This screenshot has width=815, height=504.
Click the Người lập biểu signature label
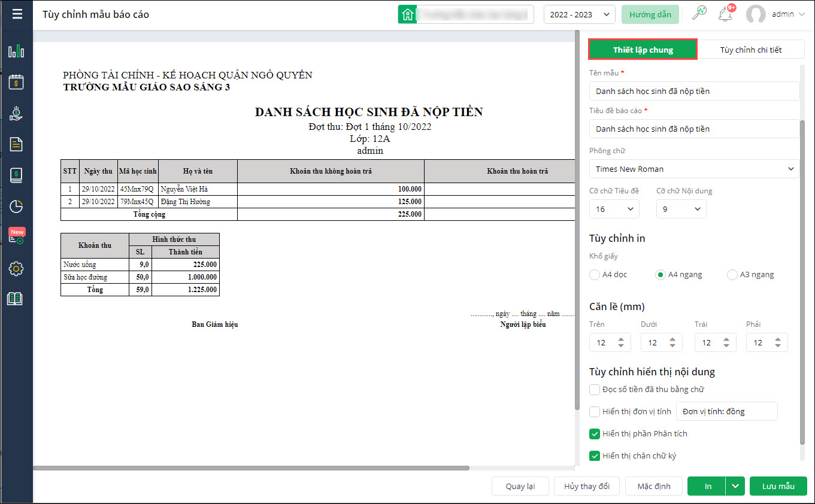pyautogui.click(x=523, y=324)
